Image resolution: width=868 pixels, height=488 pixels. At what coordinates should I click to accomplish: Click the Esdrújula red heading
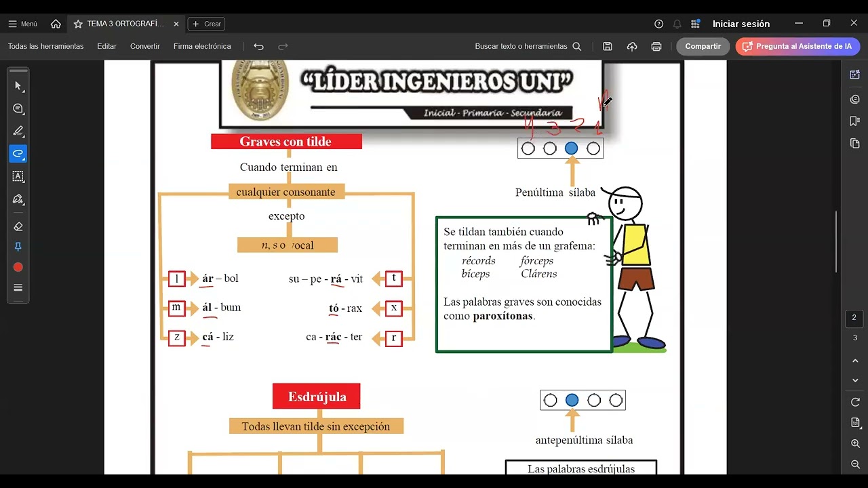tap(316, 396)
